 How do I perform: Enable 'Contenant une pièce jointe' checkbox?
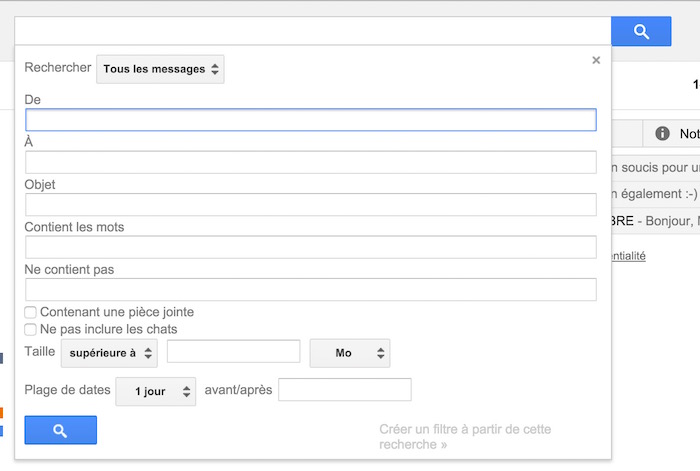click(x=31, y=312)
